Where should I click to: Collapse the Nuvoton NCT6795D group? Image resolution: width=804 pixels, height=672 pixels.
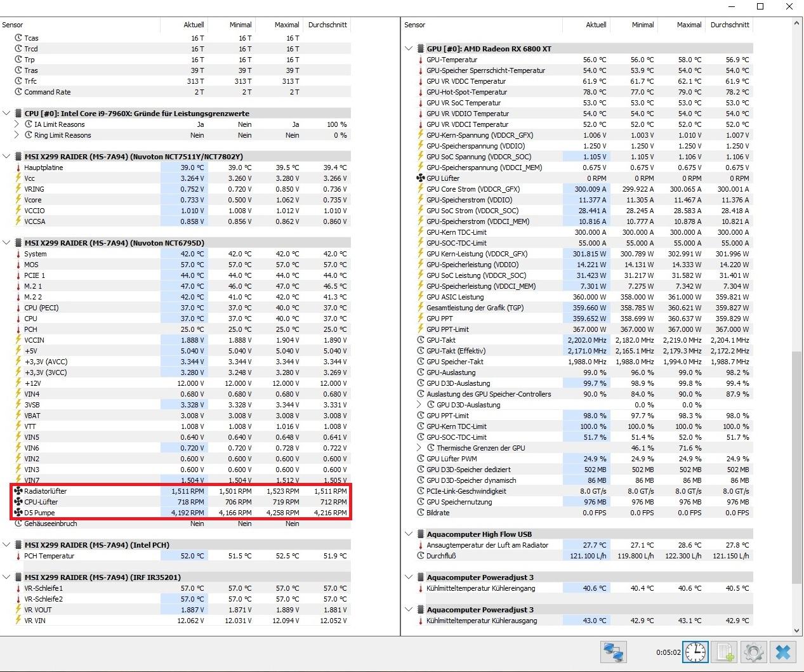[x=6, y=243]
